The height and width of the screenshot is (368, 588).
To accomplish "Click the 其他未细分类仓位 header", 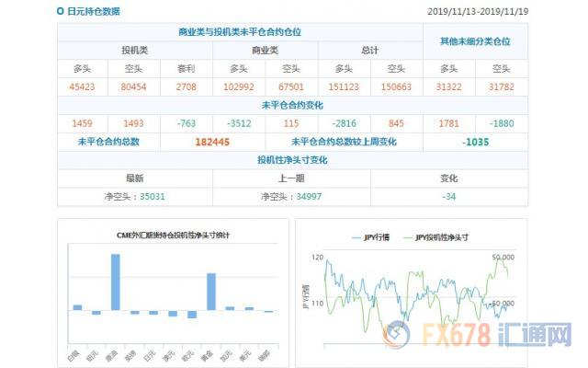I will coord(476,41).
